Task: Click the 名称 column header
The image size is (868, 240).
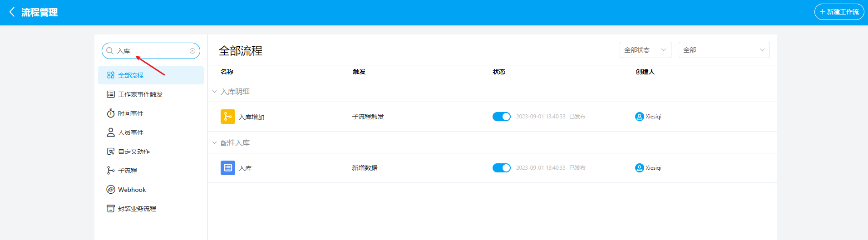Action: tap(227, 72)
